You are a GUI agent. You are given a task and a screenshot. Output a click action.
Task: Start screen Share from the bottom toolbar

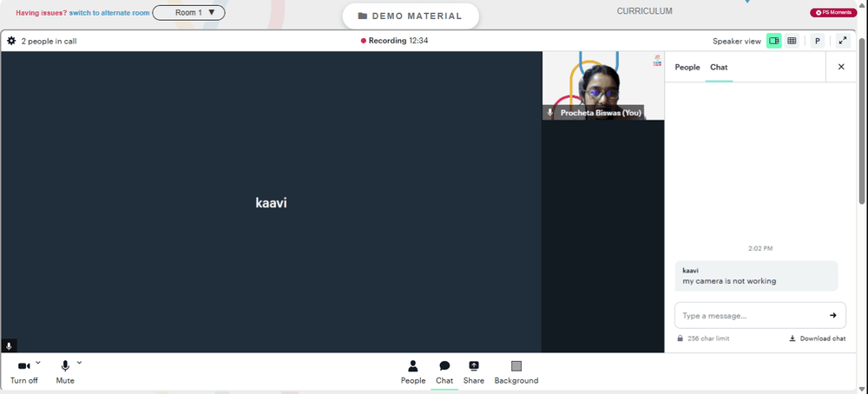474,372
